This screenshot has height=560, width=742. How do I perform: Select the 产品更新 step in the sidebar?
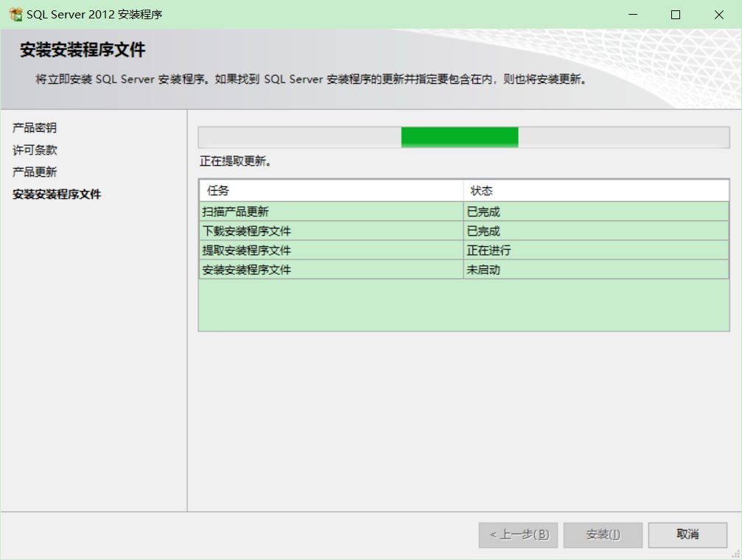point(35,172)
